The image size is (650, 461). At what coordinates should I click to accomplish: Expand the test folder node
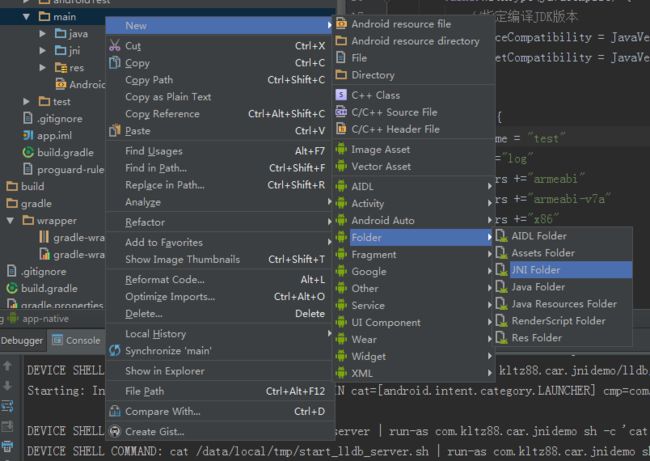click(x=27, y=101)
